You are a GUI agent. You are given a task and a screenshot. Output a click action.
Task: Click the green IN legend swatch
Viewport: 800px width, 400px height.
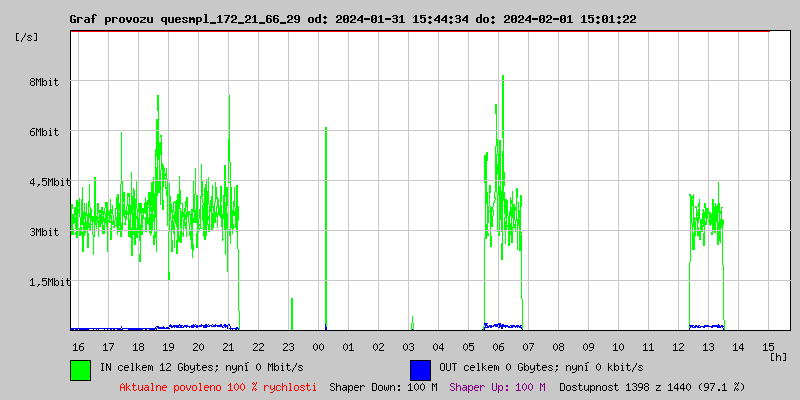[x=80, y=369]
